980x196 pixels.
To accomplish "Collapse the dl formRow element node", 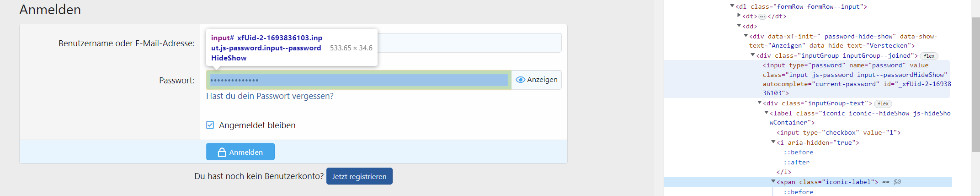I will pyautogui.click(x=732, y=6).
